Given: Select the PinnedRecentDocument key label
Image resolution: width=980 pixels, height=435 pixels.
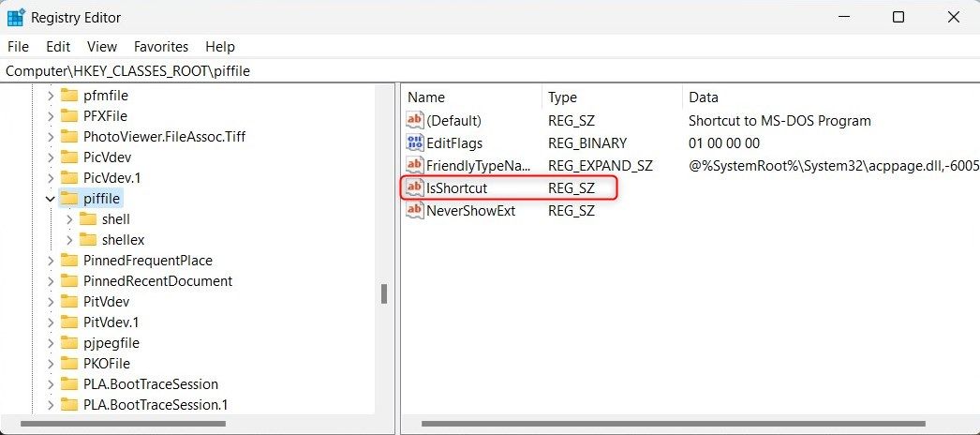Looking at the screenshot, I should 158,281.
